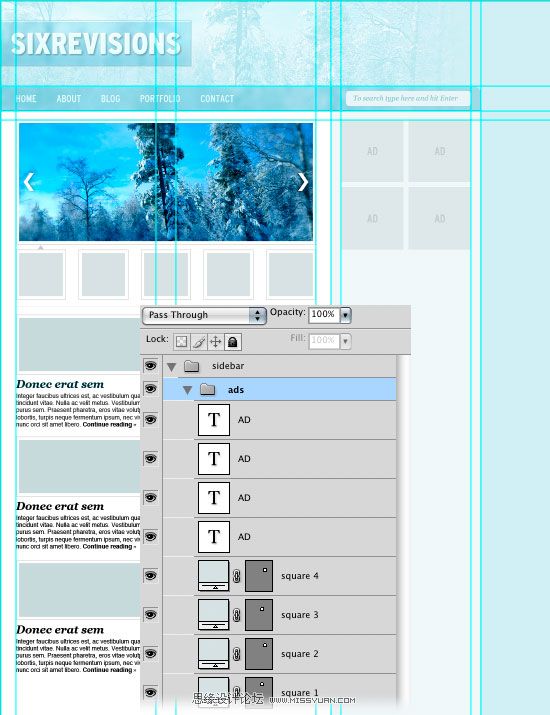Click the sidebar group folder icon
Viewport: 550px width, 715px height.
click(192, 366)
